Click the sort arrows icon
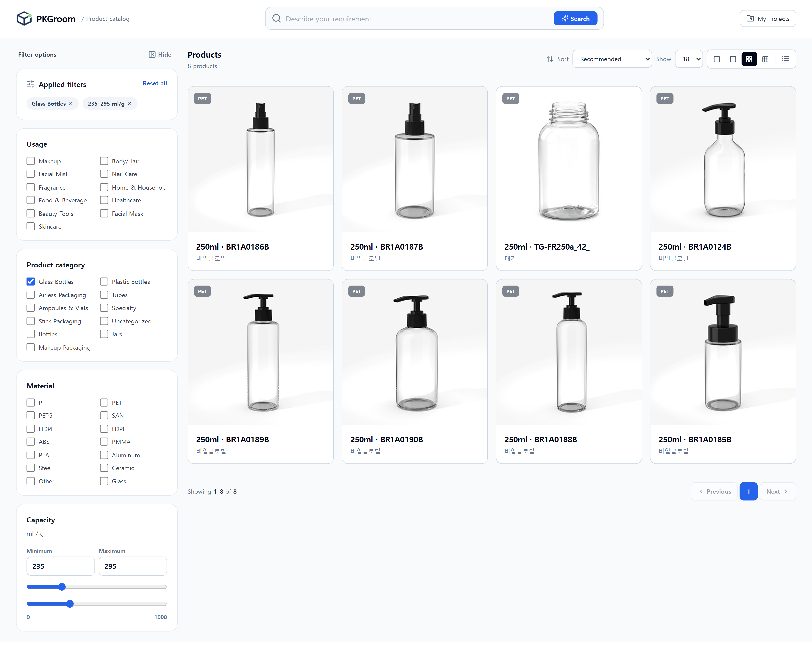The width and height of the screenshot is (812, 666). pos(549,59)
